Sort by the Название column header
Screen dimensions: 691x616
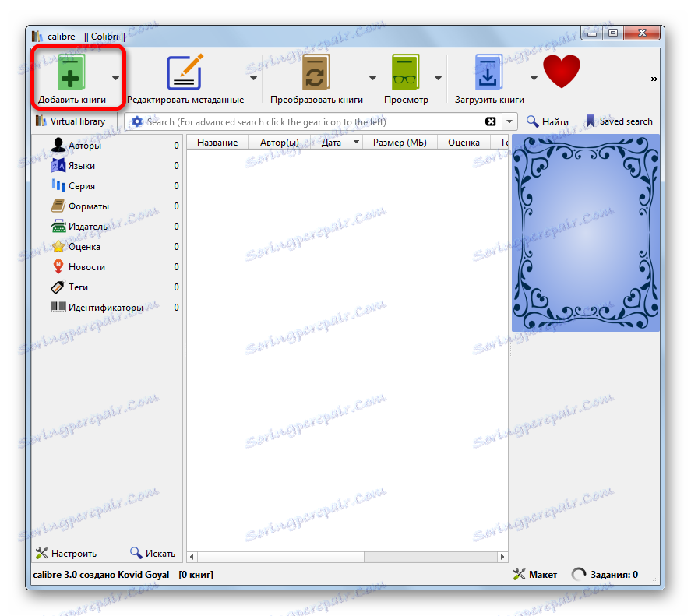point(217,143)
